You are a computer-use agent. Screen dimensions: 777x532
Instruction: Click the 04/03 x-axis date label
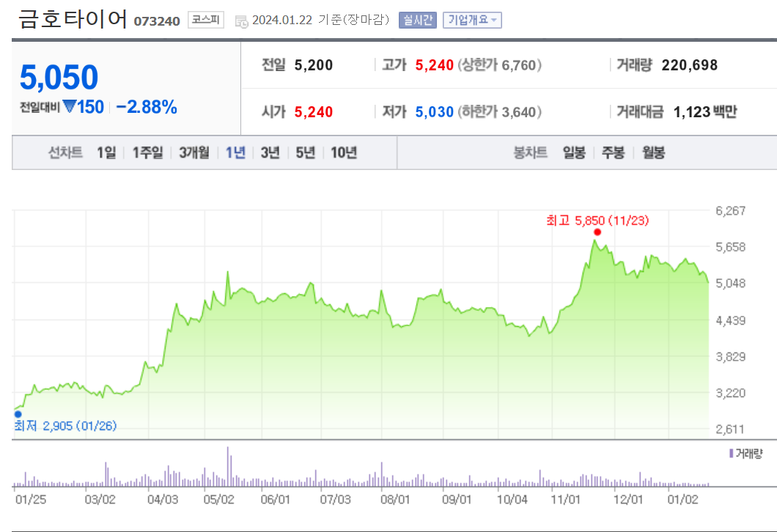163,499
